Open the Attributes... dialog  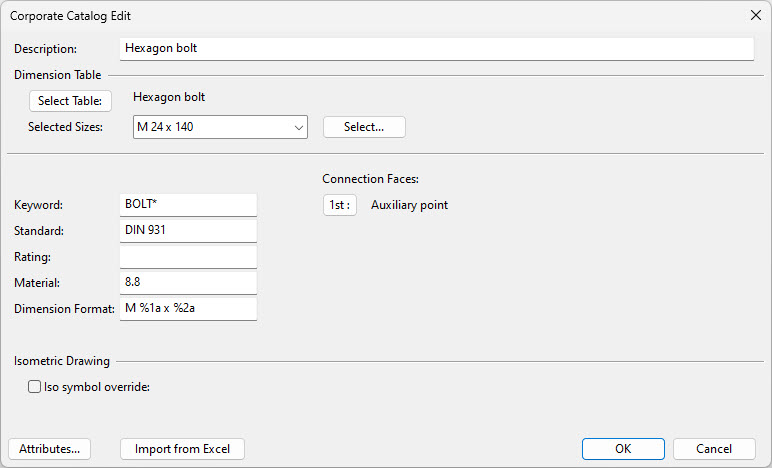tap(49, 449)
